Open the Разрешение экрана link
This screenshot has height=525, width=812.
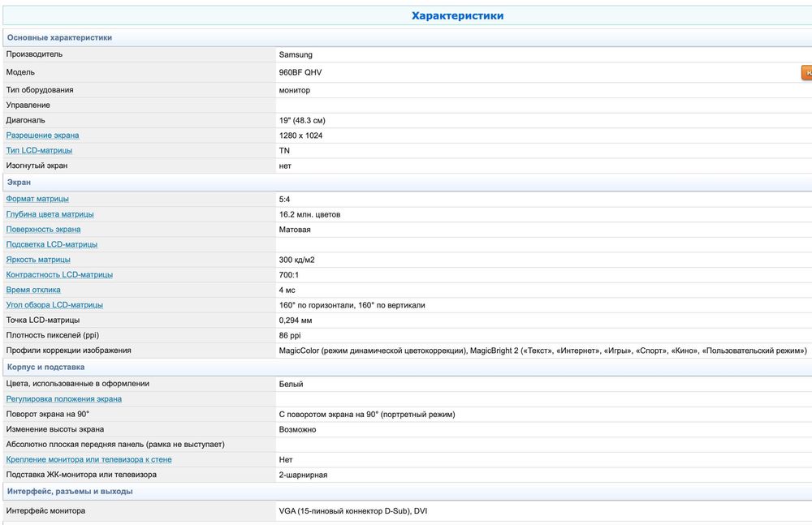click(43, 136)
